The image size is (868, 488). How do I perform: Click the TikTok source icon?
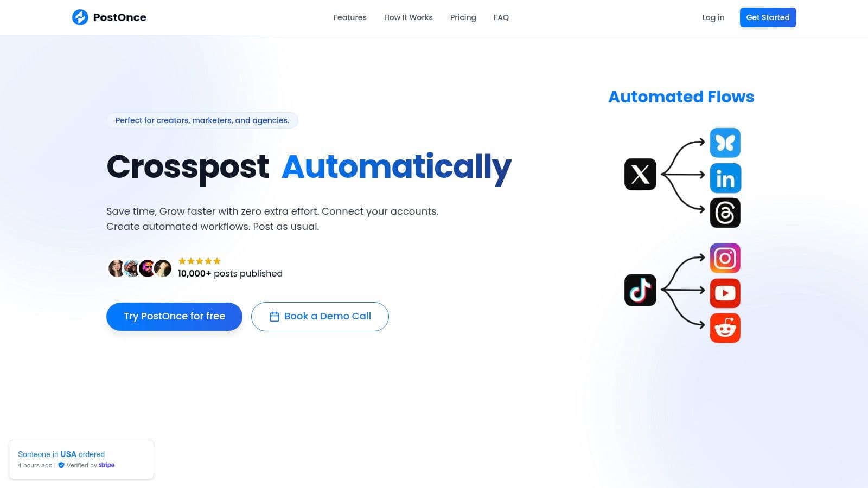640,290
